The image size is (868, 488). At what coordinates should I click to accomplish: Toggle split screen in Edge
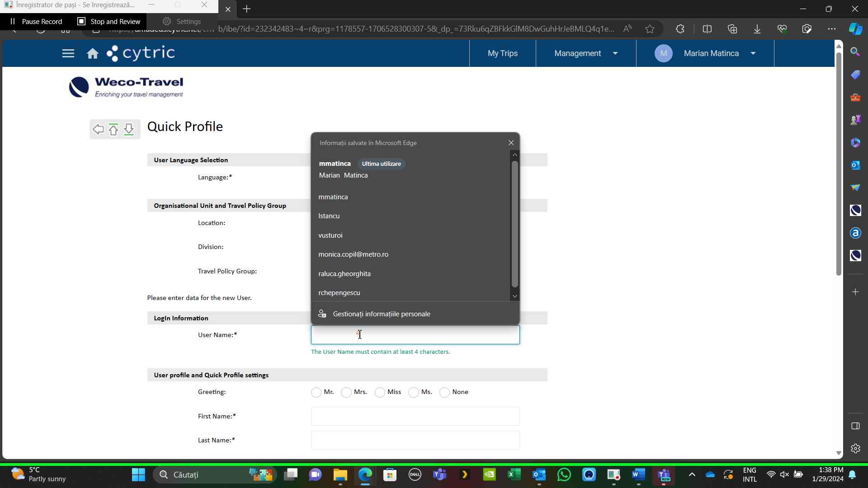click(708, 29)
